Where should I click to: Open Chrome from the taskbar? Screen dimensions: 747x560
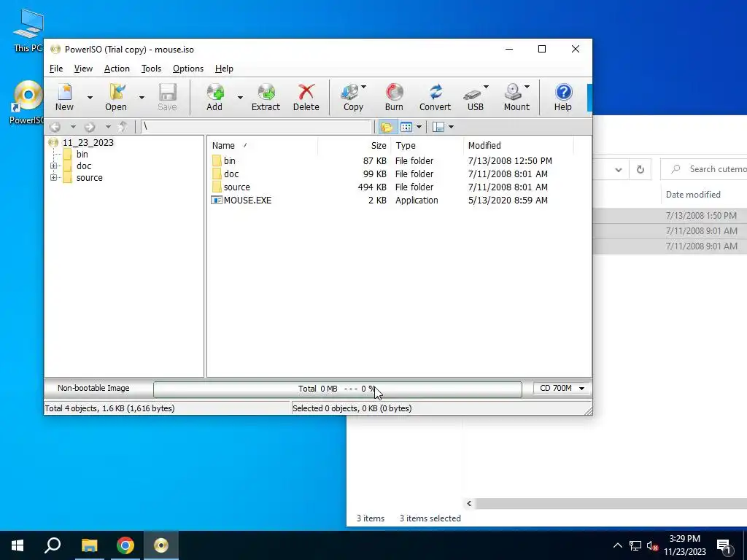pos(125,545)
